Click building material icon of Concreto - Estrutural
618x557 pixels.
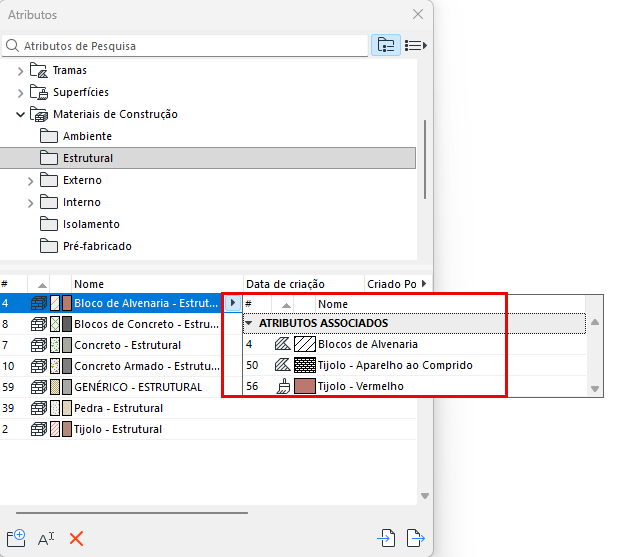tap(39, 345)
